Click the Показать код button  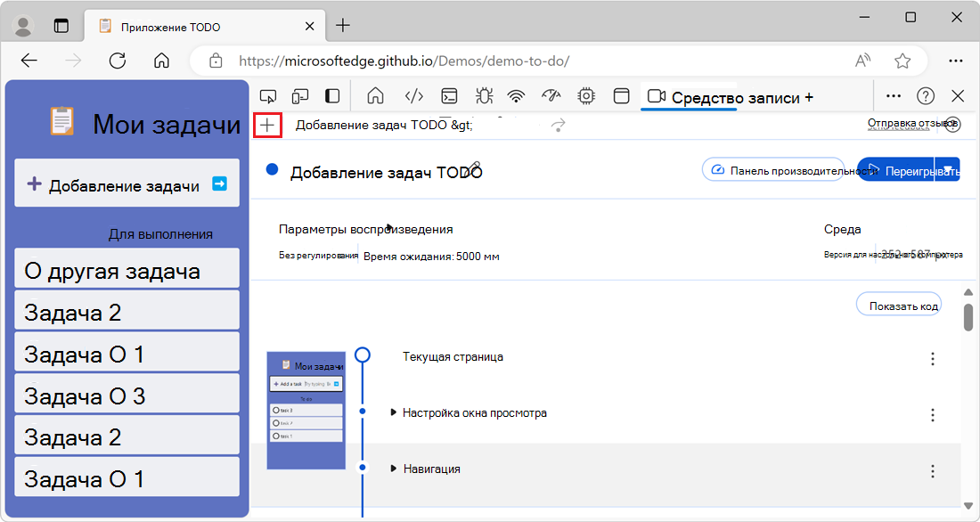[x=898, y=304]
